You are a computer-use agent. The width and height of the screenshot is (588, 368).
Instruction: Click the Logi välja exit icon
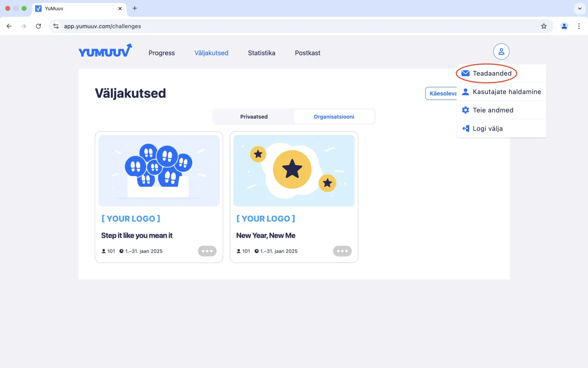465,128
